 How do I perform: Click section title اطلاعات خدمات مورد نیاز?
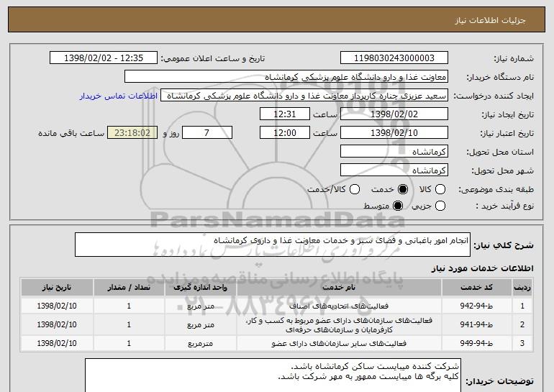click(x=482, y=269)
